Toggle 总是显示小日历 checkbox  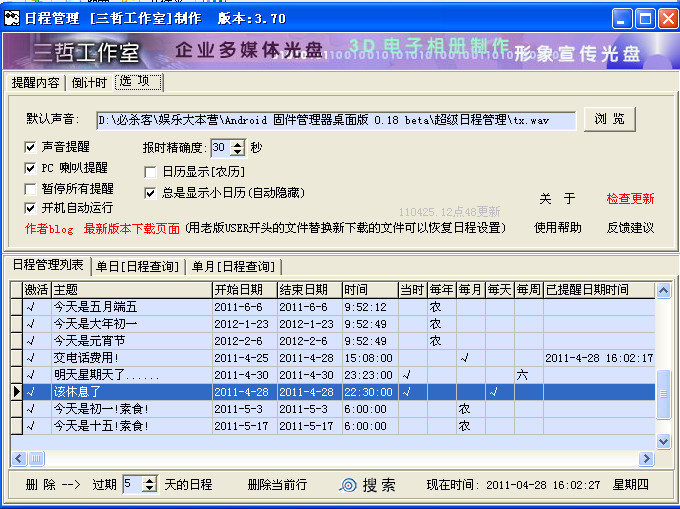pyautogui.click(x=151, y=192)
